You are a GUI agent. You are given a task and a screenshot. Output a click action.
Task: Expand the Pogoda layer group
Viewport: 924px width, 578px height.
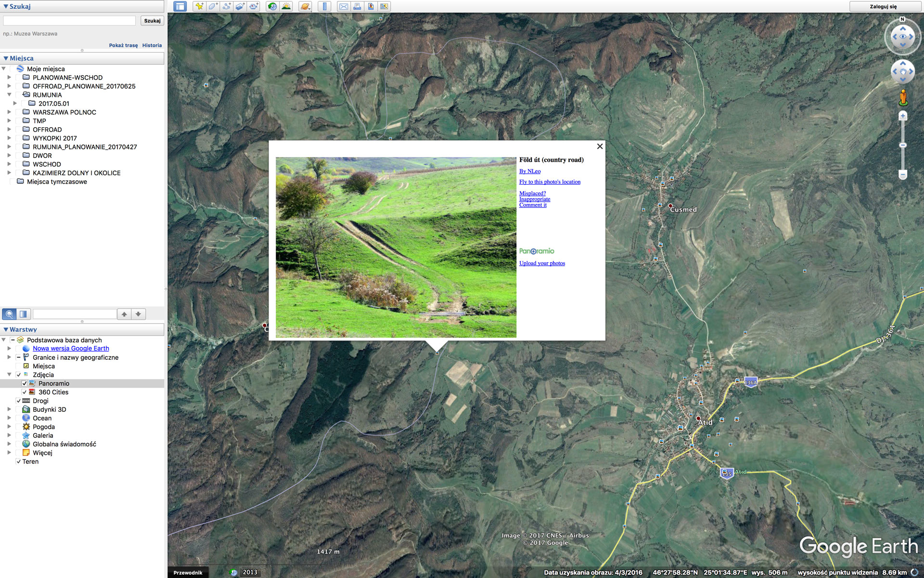click(9, 427)
